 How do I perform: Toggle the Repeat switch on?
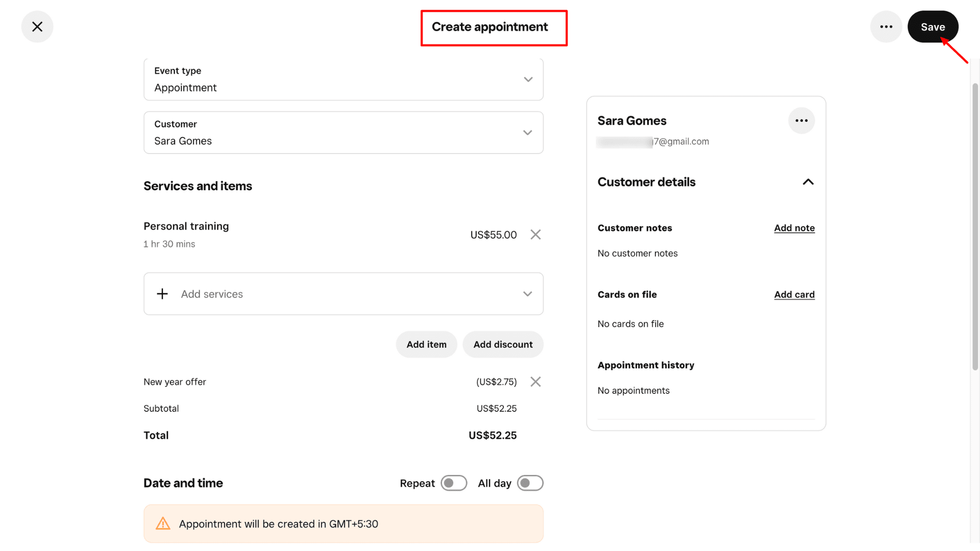pos(454,483)
